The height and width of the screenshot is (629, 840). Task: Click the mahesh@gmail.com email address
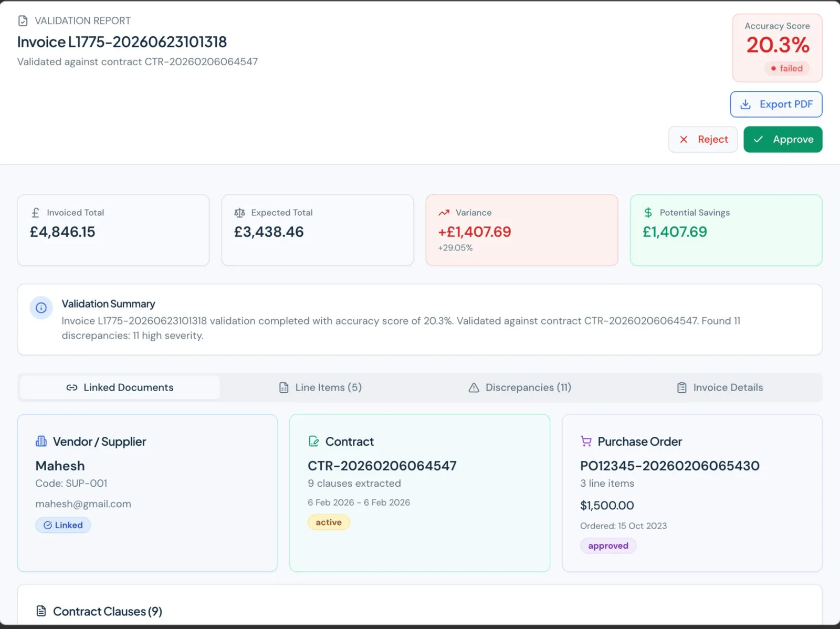pos(83,504)
